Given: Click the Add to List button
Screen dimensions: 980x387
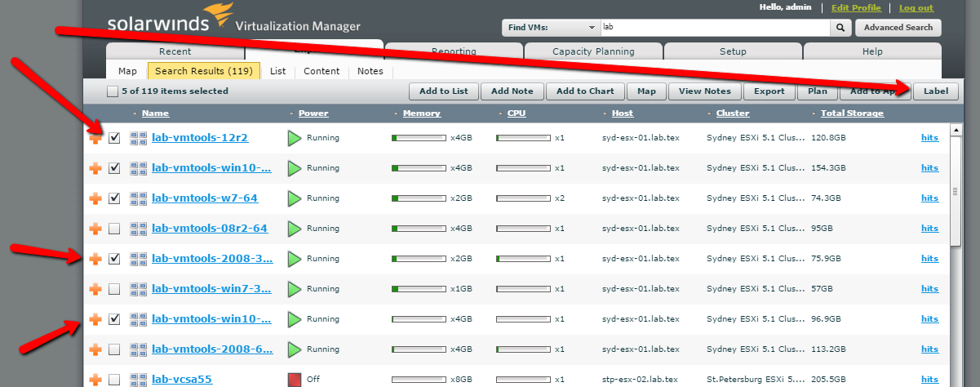Looking at the screenshot, I should [x=443, y=91].
